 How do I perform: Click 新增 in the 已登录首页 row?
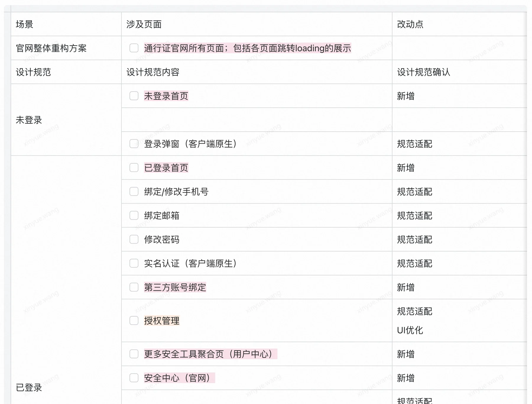tap(406, 168)
